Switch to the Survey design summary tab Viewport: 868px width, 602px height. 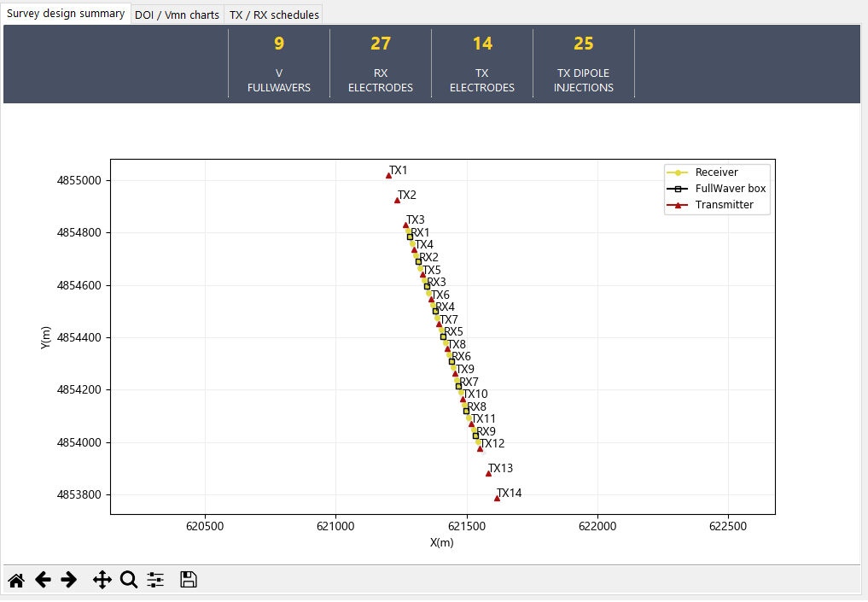click(66, 14)
